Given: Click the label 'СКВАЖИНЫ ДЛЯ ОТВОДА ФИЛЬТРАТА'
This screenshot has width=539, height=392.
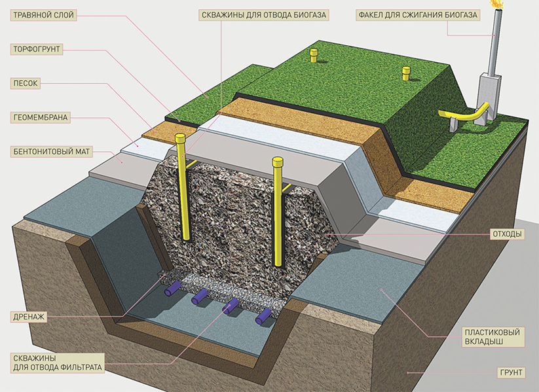Looking at the screenshot, I should point(58,363).
